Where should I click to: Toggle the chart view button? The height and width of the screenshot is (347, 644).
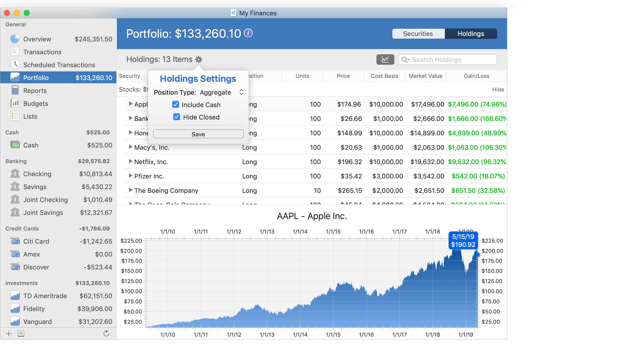385,59
